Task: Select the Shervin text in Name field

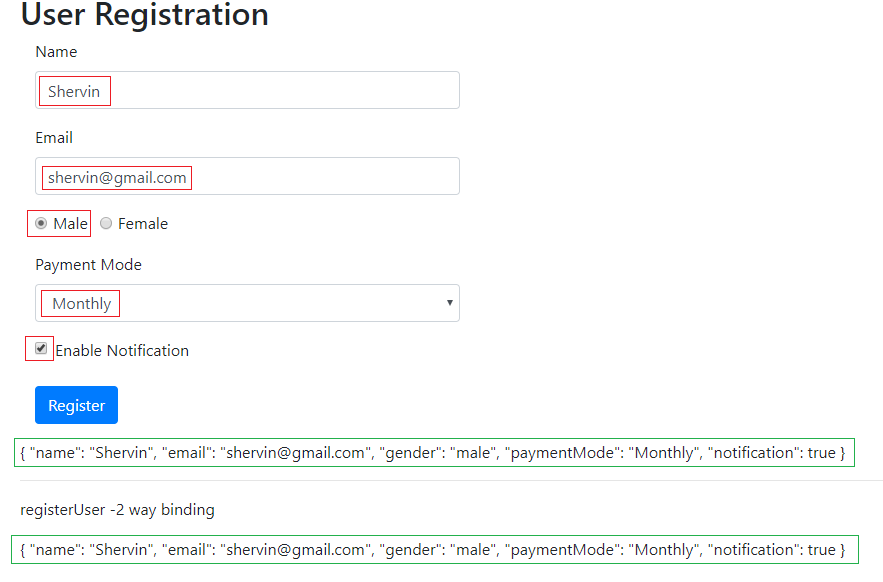Action: (74, 90)
